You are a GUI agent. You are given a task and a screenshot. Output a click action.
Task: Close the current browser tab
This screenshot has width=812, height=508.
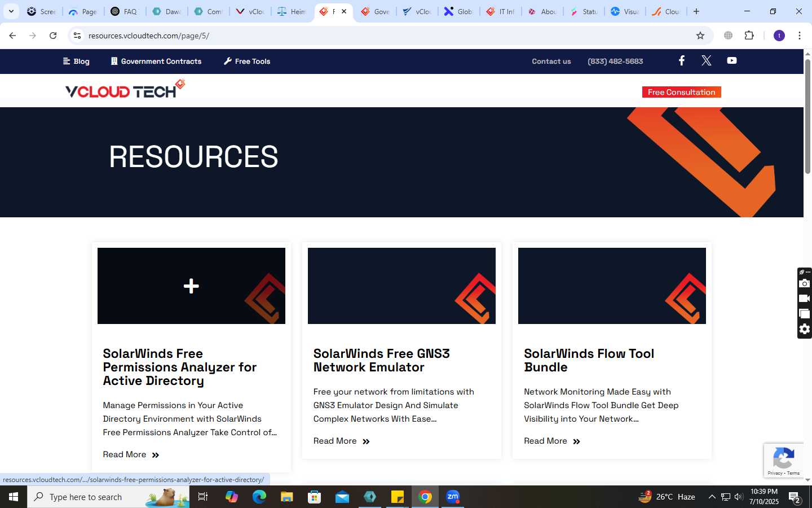[344, 11]
